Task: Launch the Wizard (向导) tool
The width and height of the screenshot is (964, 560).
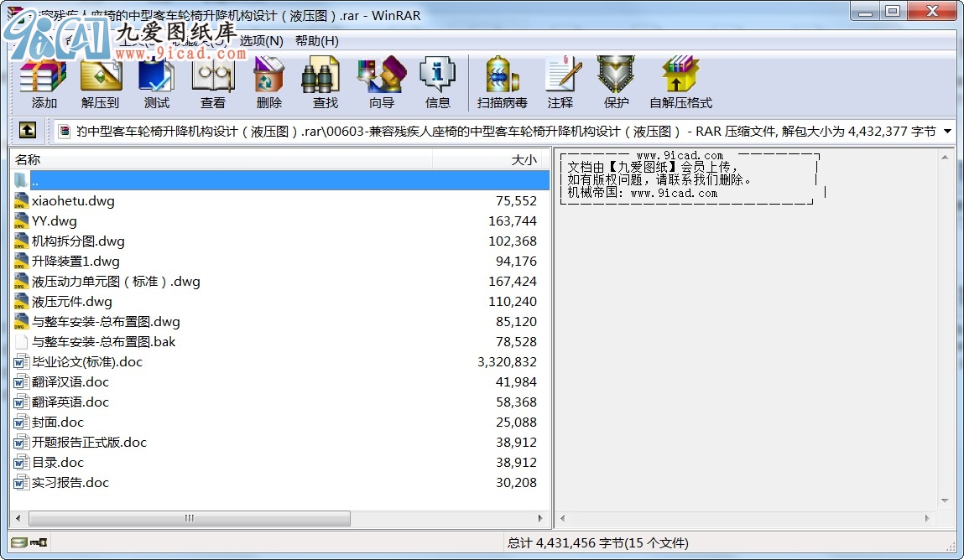Action: 381,84
